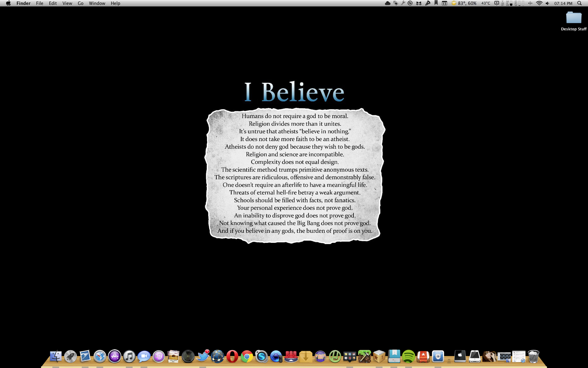Open the Window menu
The width and height of the screenshot is (588, 368).
click(97, 3)
